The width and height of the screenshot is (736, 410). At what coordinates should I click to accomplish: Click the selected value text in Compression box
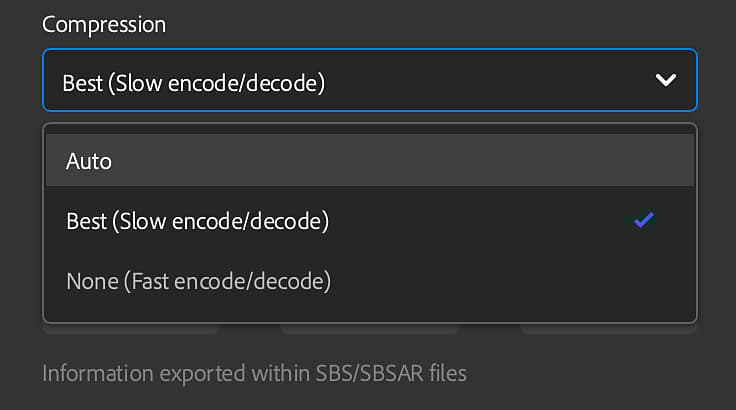tap(194, 81)
